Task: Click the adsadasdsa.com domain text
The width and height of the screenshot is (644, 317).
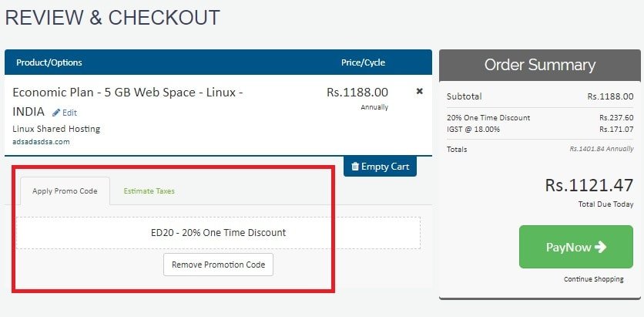Action: point(41,142)
